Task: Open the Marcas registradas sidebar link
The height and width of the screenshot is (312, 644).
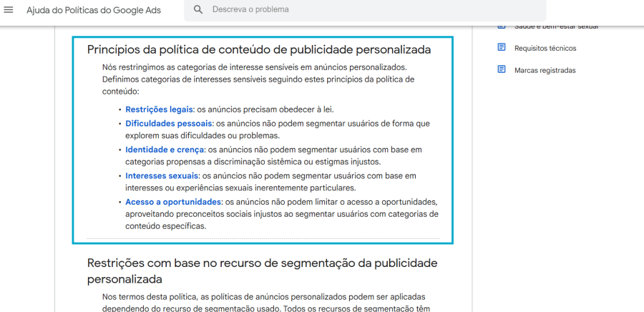Action: coord(545,70)
